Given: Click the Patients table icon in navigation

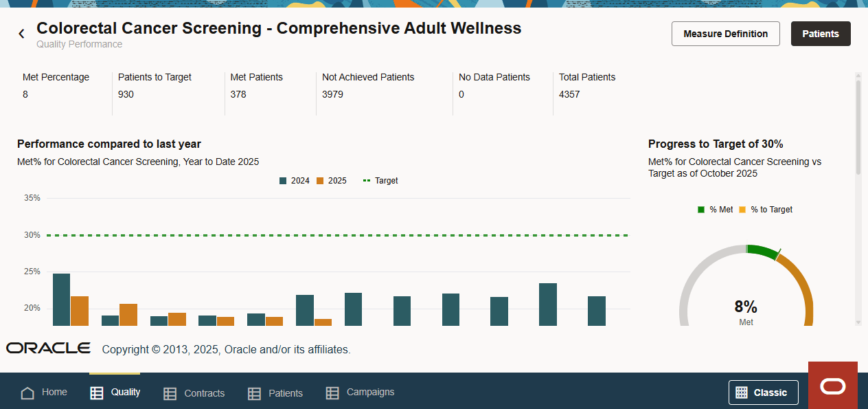Looking at the screenshot, I should pos(254,394).
